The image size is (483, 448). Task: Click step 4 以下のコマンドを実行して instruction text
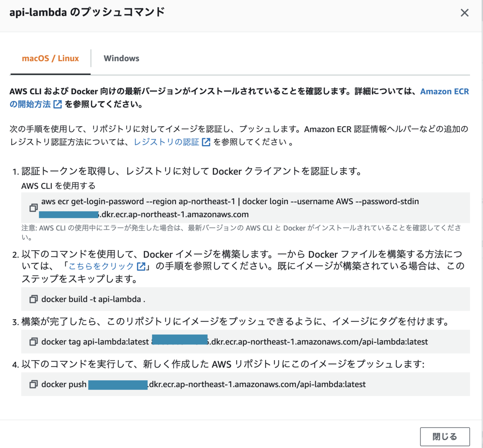tap(223, 365)
